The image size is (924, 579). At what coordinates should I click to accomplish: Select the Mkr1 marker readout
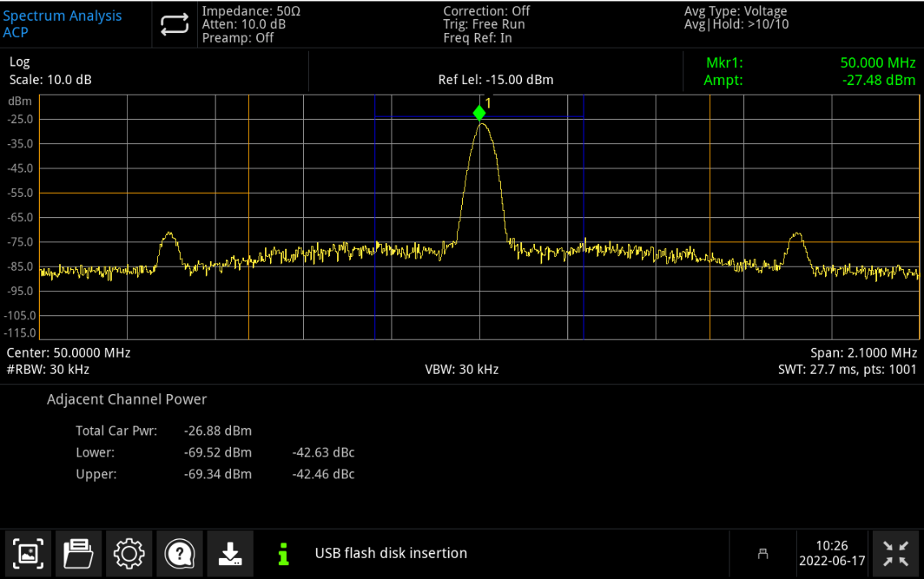tap(725, 63)
